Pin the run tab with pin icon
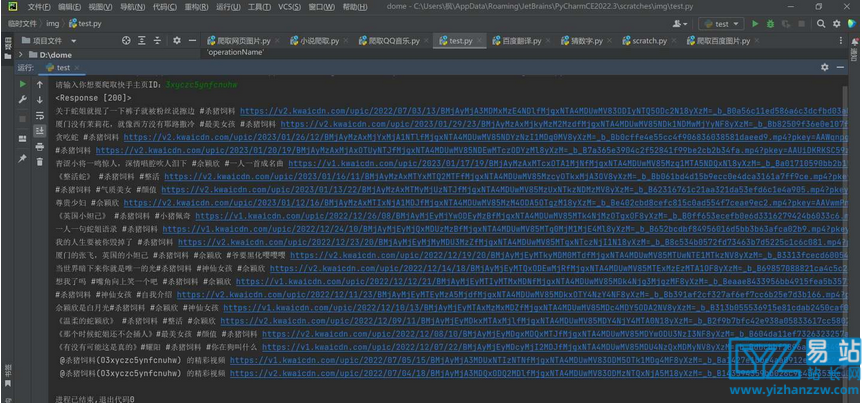 coord(23,158)
